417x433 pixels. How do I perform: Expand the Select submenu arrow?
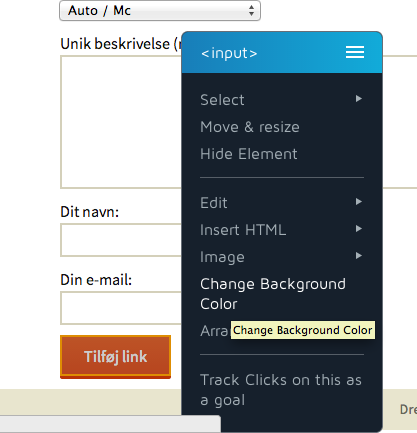point(359,98)
